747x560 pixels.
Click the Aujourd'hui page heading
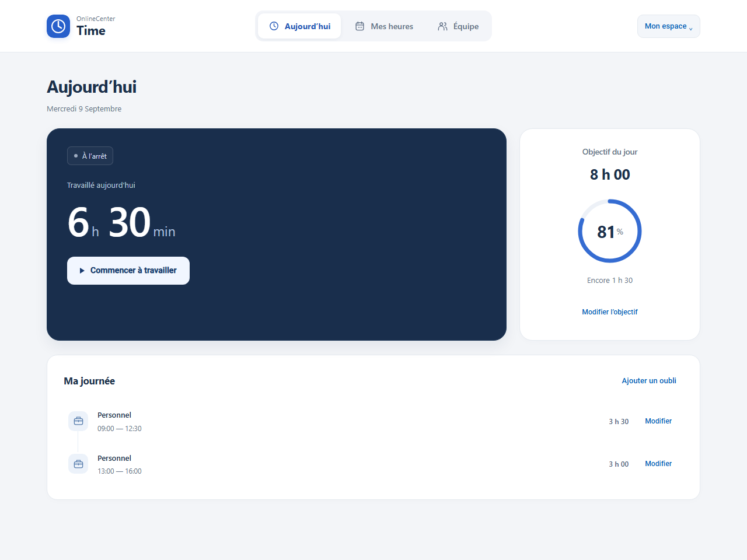coord(92,87)
